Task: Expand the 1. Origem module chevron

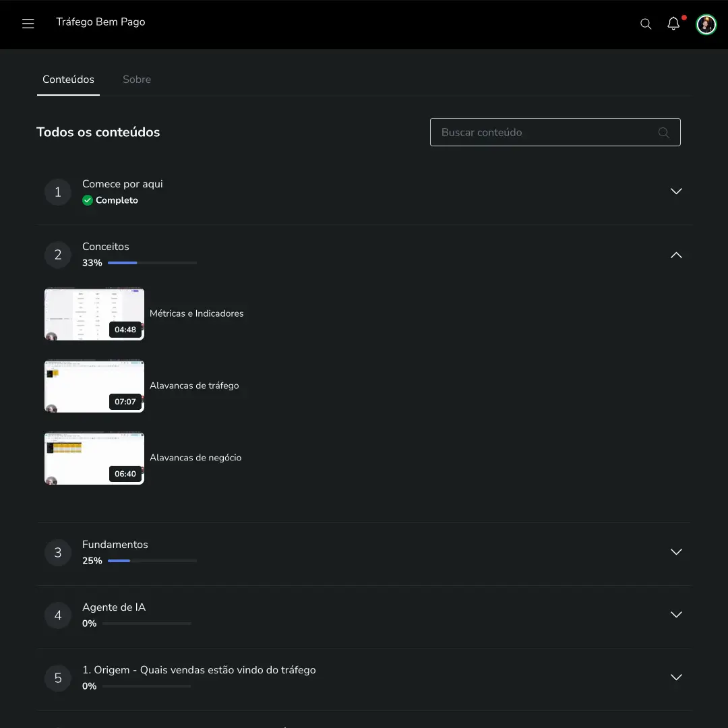Action: 676,677
